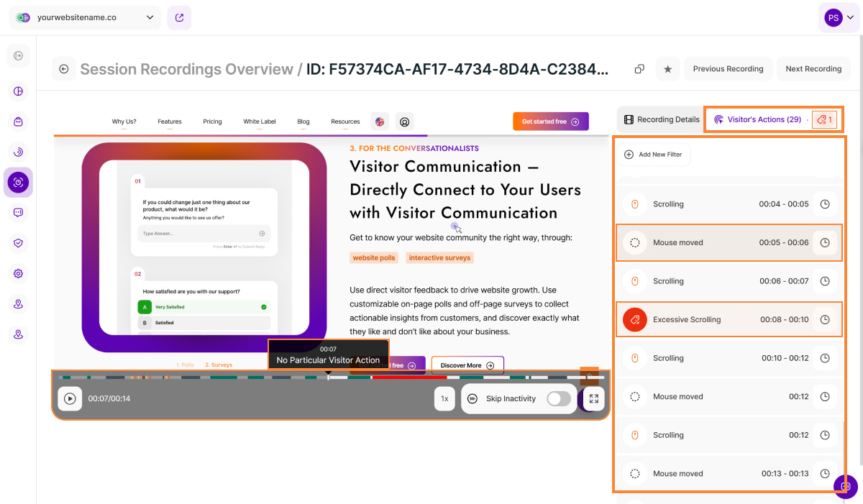Screen dimensions: 863x504
Task: Click the Scrolling 00:04 - 00:05 mouse icon
Action: (634, 204)
